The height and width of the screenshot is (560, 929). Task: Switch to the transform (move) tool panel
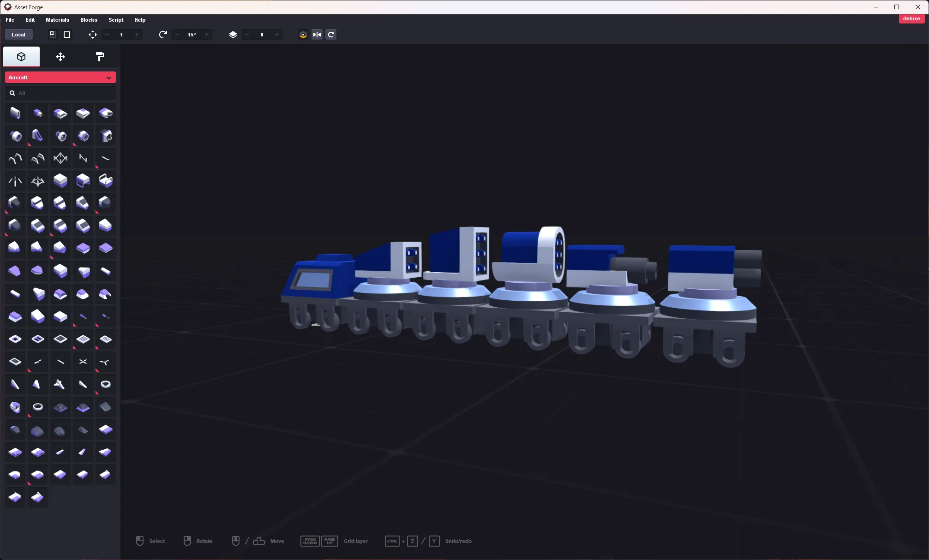pos(60,56)
